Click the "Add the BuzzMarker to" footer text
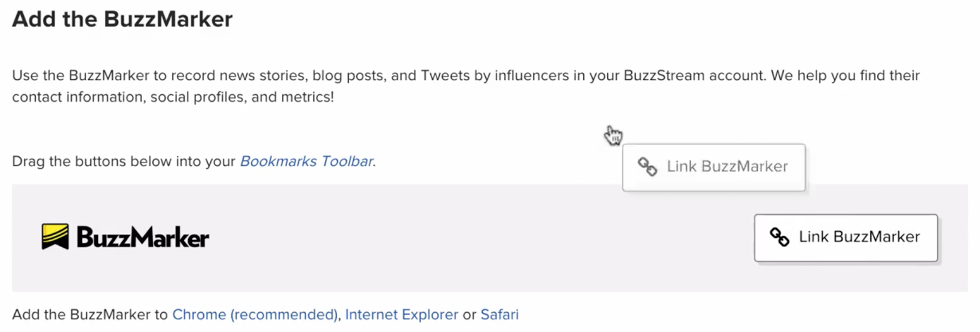 [x=90, y=315]
